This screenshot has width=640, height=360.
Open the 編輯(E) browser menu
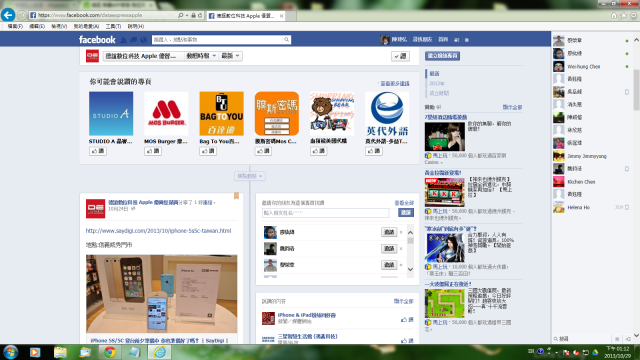point(37,26)
